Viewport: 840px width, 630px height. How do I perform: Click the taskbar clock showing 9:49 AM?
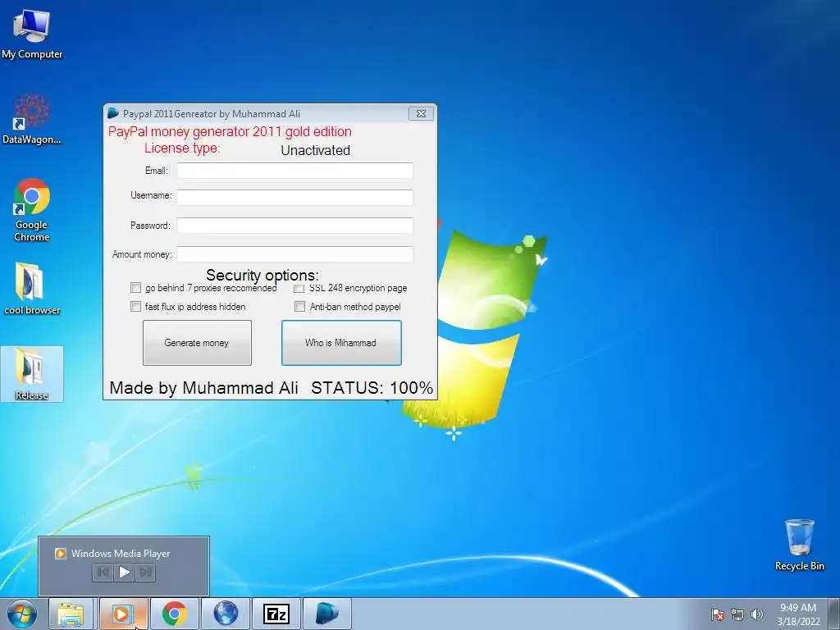(x=798, y=614)
